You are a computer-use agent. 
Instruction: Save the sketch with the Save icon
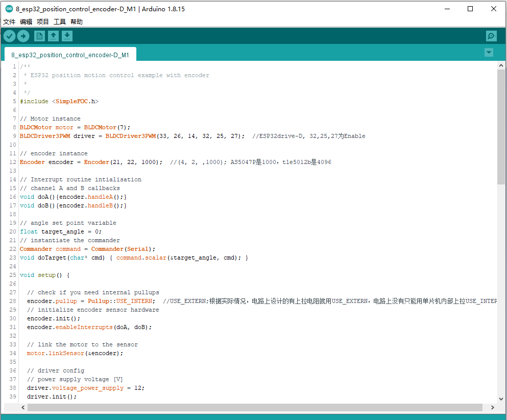68,36
